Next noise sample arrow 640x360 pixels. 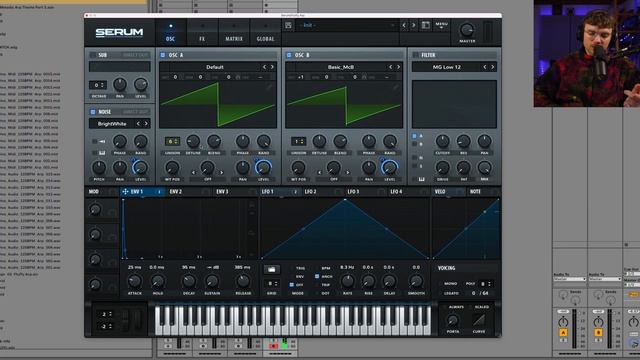point(146,124)
